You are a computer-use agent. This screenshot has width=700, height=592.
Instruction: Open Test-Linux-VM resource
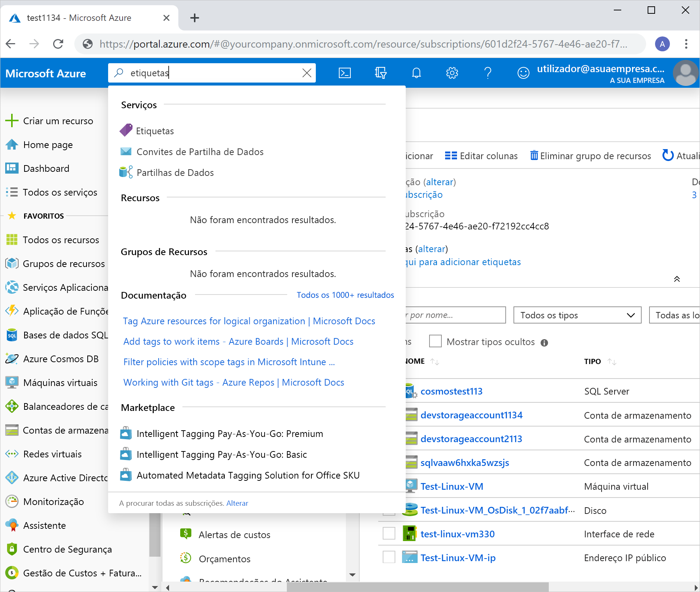pos(452,486)
